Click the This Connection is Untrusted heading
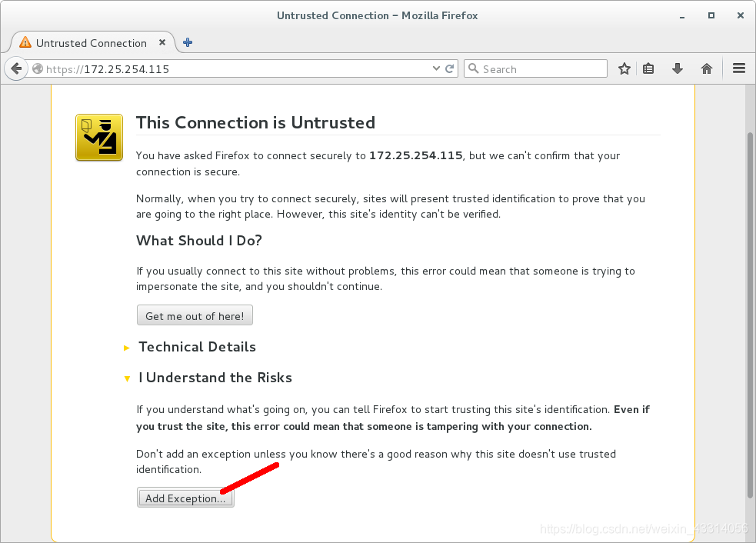Viewport: 756px width, 543px height. coord(255,122)
